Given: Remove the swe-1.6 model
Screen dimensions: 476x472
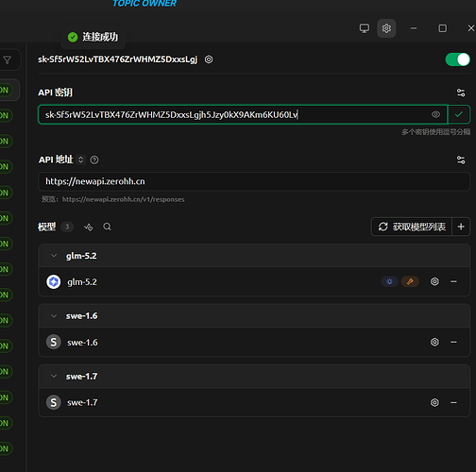Looking at the screenshot, I should coord(453,342).
